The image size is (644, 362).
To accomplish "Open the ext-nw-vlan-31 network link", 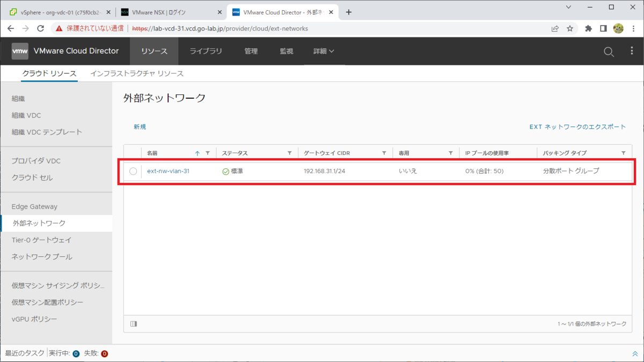I will coord(168,172).
